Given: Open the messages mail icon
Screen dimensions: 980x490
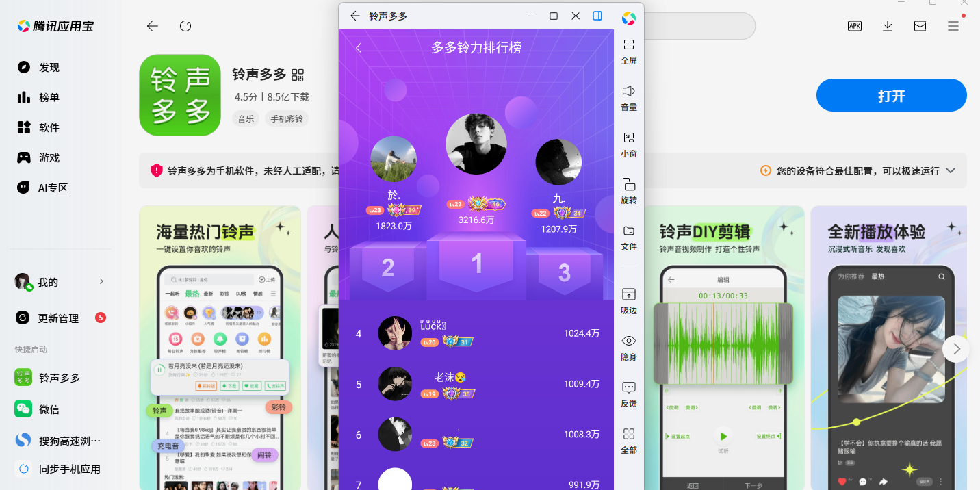Looking at the screenshot, I should pyautogui.click(x=920, y=26).
